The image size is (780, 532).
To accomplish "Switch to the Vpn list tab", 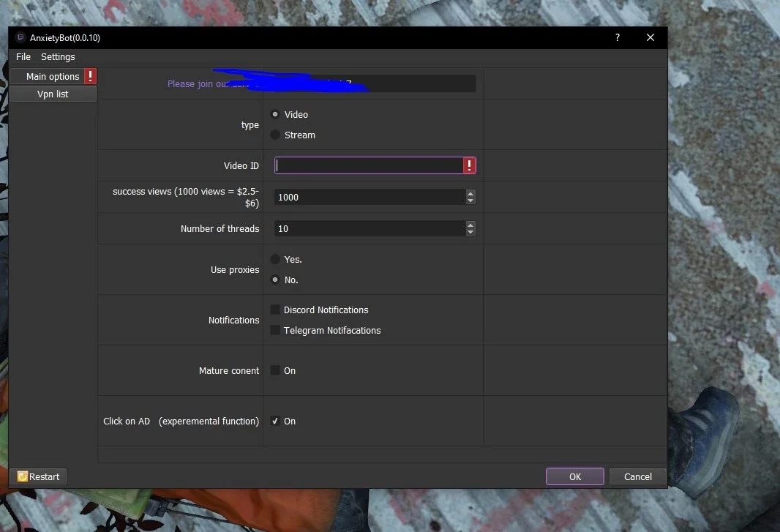I will tap(53, 94).
